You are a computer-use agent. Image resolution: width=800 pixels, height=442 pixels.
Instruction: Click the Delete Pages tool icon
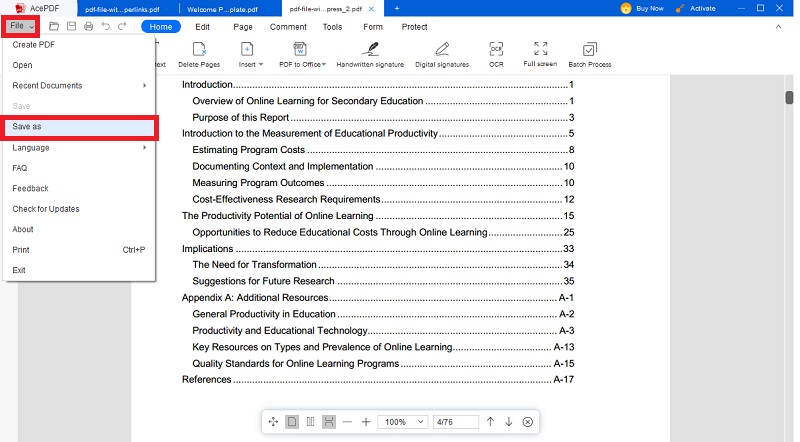[x=199, y=50]
